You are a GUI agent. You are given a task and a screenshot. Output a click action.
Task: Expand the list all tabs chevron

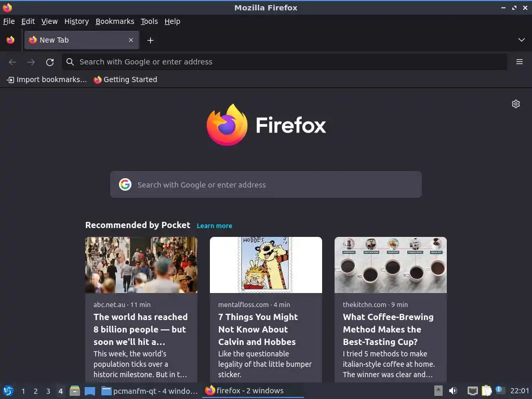[522, 40]
